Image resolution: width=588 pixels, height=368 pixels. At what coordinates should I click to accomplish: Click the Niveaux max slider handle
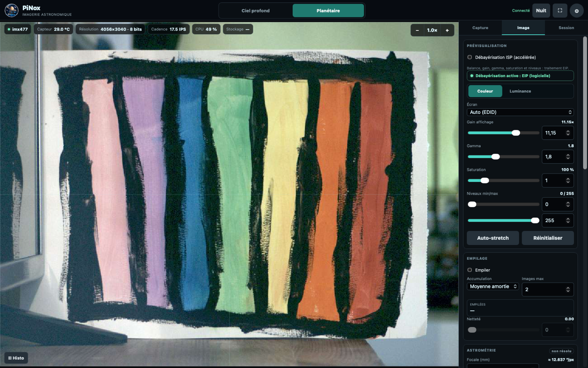pyautogui.click(x=535, y=220)
